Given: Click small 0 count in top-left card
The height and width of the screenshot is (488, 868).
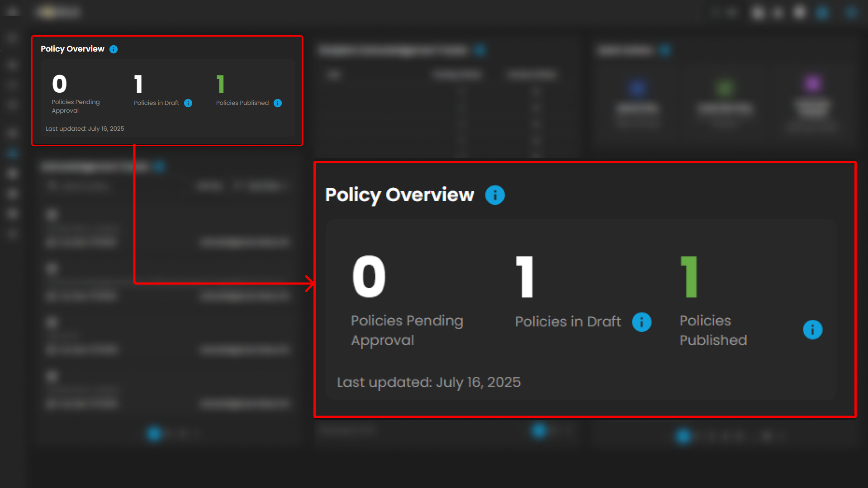Looking at the screenshot, I should pyautogui.click(x=59, y=84).
